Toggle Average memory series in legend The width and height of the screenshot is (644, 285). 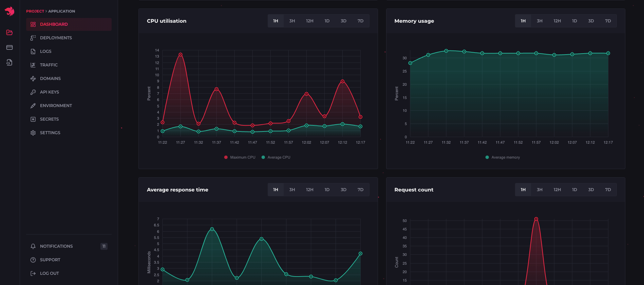pos(503,157)
